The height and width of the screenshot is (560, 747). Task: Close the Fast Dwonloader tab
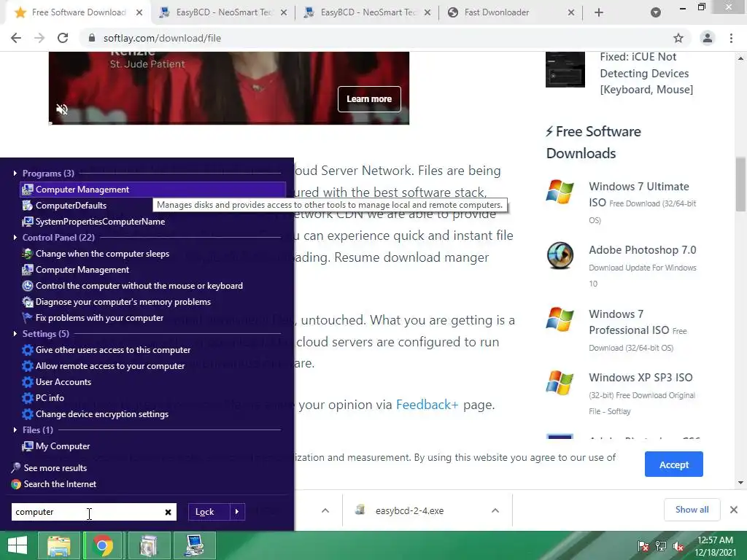(571, 13)
